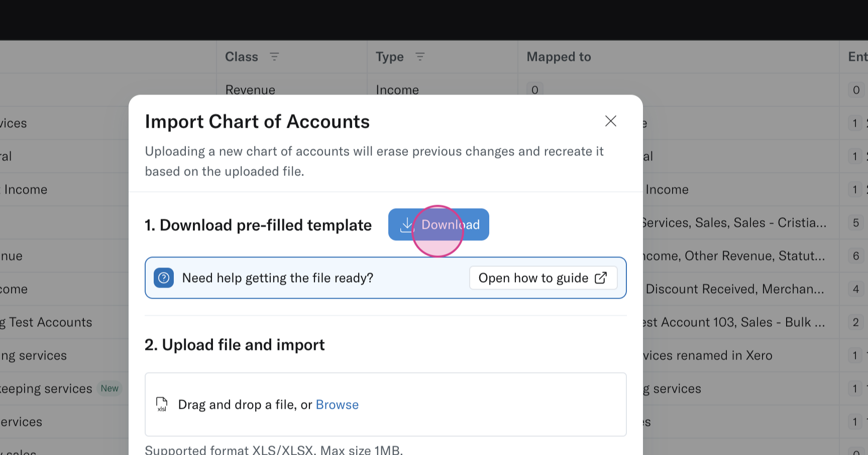Screen dimensions: 868x455
Task: Click the mapped count badge showing 5
Action: pos(856,223)
